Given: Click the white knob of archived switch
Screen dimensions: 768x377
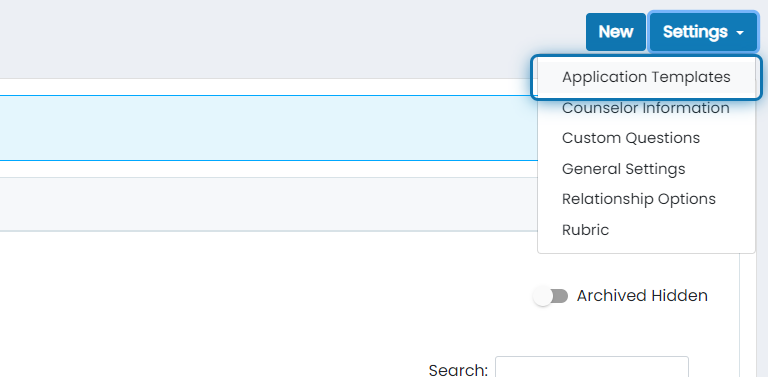Looking at the screenshot, I should (542, 296).
